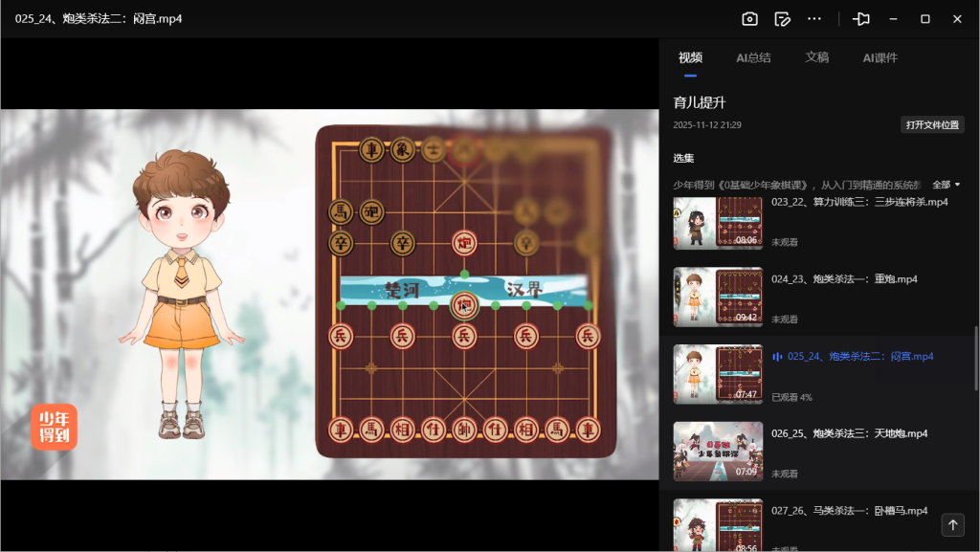Minimize the player window
The height and width of the screenshot is (552, 980).
pyautogui.click(x=893, y=19)
